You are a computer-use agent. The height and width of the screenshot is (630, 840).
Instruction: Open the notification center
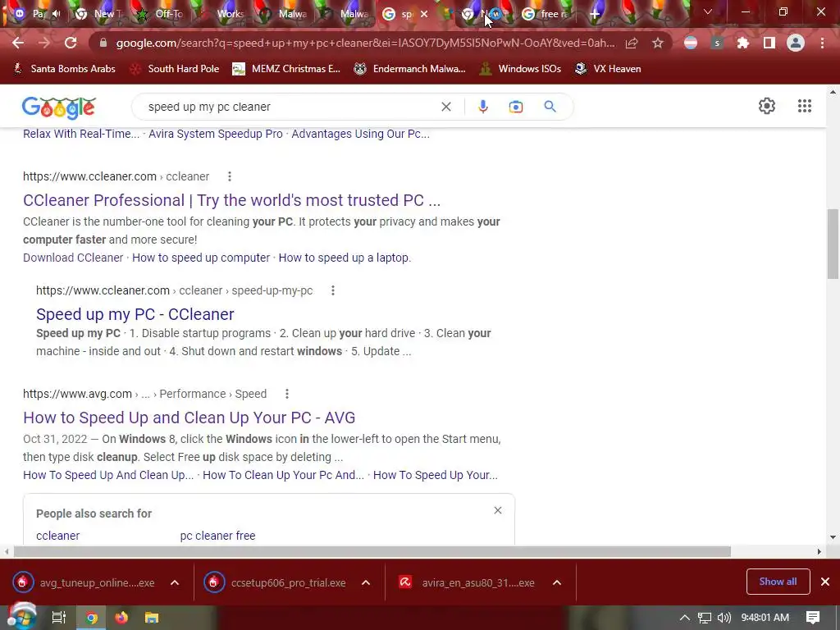pyautogui.click(x=813, y=618)
